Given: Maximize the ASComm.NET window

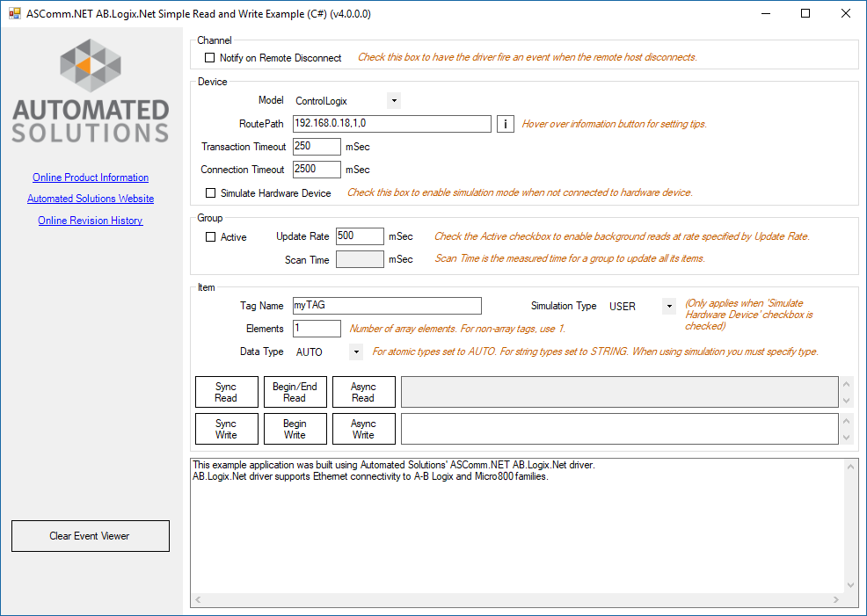Looking at the screenshot, I should (x=805, y=14).
